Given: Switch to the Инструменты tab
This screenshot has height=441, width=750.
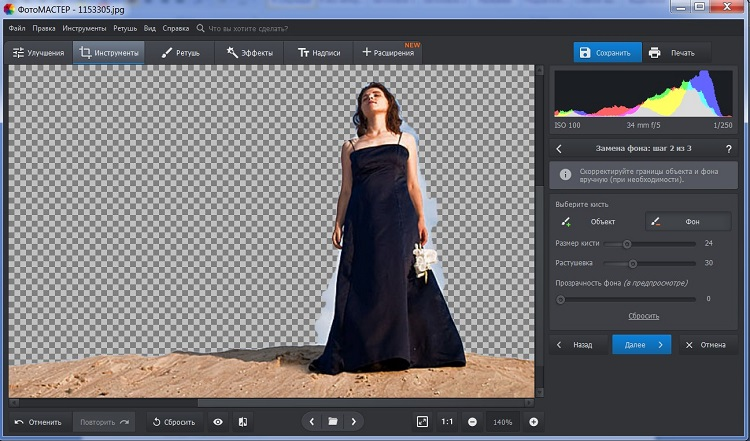Looking at the screenshot, I should pyautogui.click(x=109, y=53).
